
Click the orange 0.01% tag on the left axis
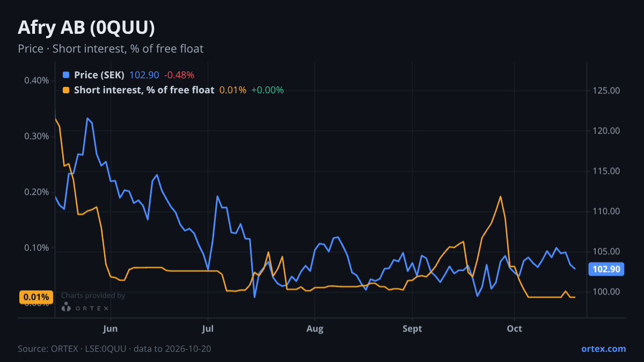(36, 297)
